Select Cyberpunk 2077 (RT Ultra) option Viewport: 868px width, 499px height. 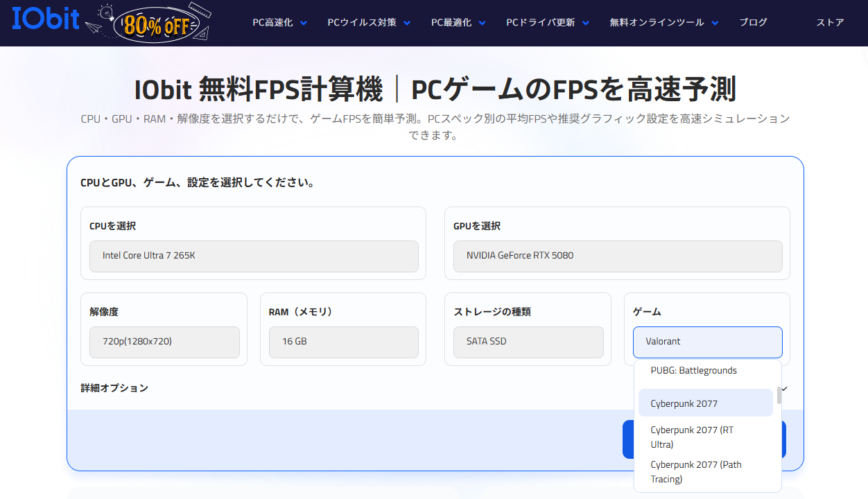(706, 437)
